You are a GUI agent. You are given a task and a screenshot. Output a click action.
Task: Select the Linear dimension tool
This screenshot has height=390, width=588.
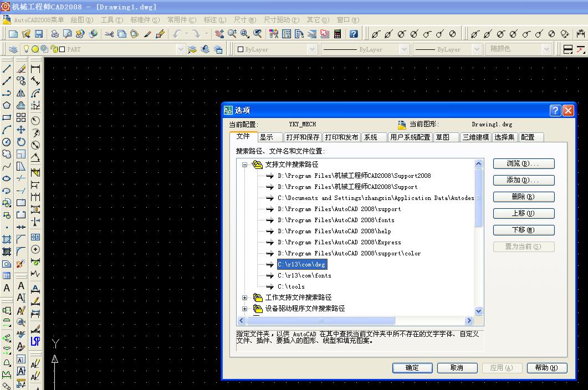[35, 69]
